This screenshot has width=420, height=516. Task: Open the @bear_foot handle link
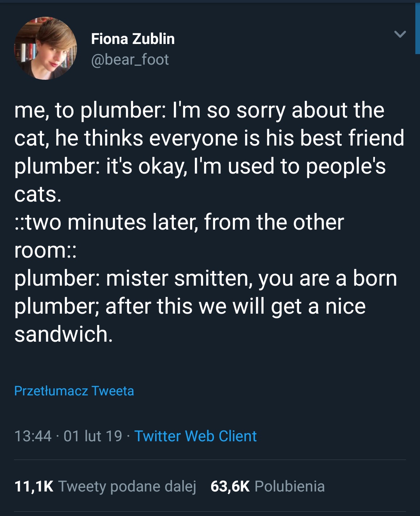[x=130, y=60]
